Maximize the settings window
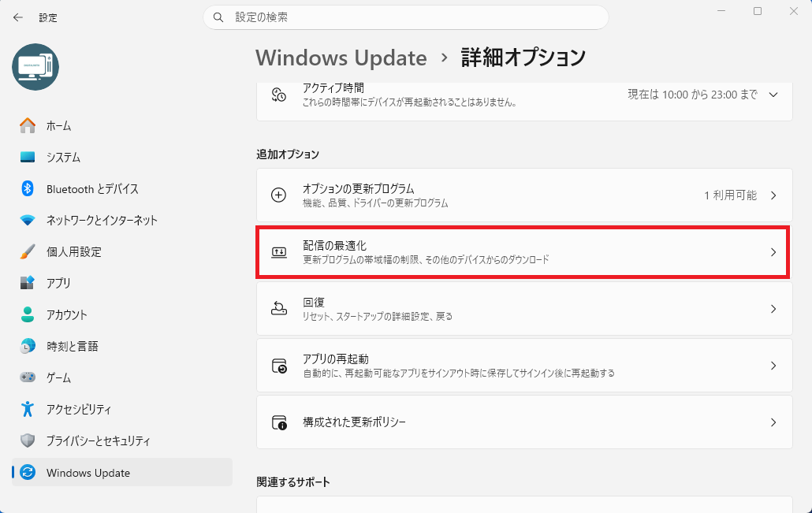Screen dimensions: 812x513 click(x=757, y=11)
